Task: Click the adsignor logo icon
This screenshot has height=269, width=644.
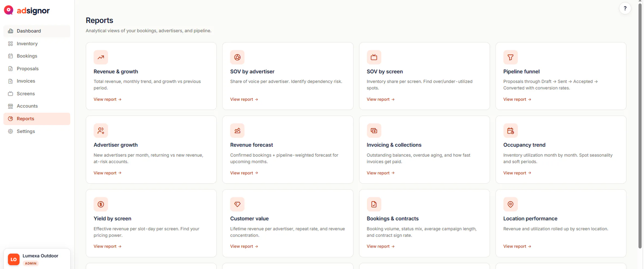Action: click(8, 10)
